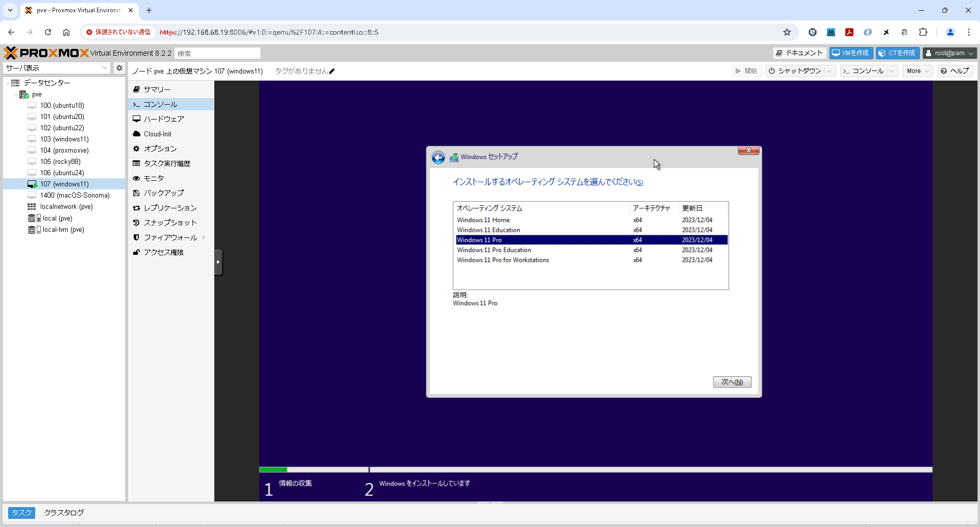Viewport: 980px width, 527px height.
Task: Click the Proxmox search field
Action: [217, 53]
